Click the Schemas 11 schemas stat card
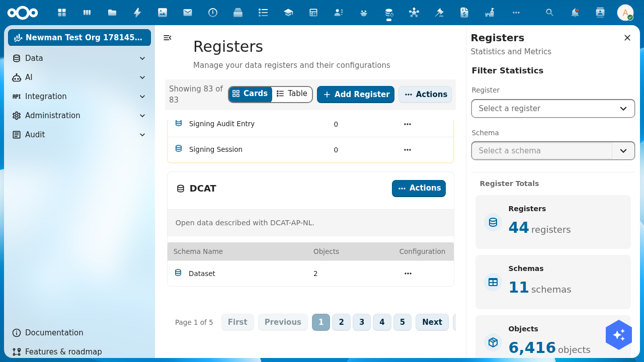This screenshot has height=362, width=644. point(553,282)
